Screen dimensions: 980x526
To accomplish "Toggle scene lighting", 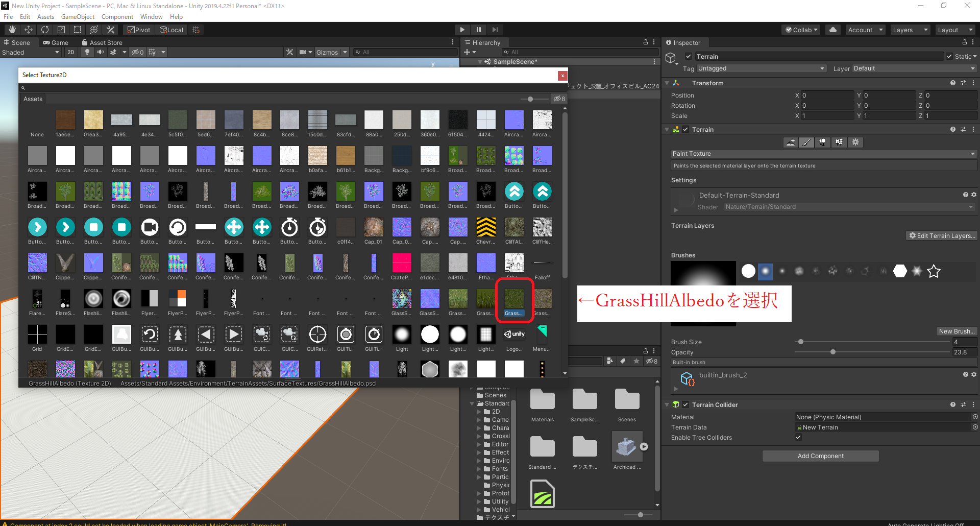I will click(87, 52).
